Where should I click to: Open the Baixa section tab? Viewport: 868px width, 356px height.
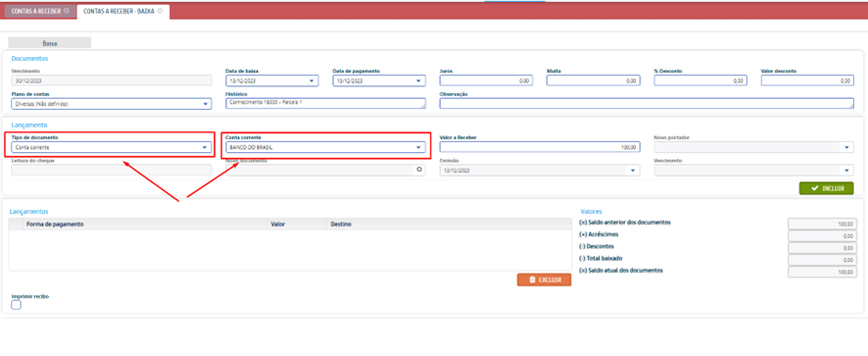(50, 43)
